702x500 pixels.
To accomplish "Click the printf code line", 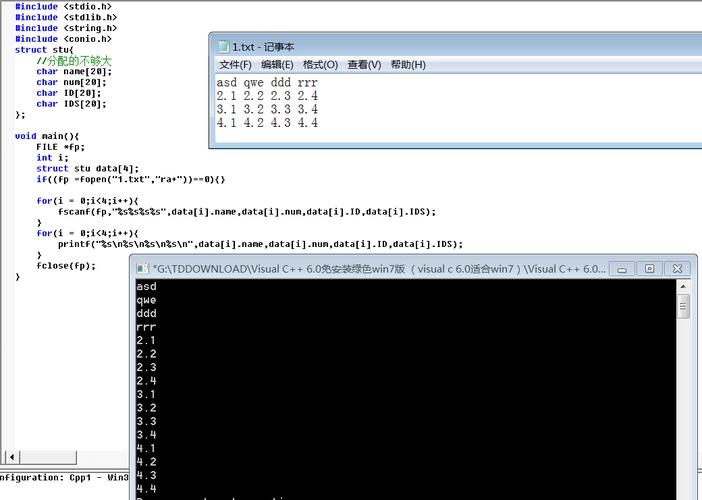I will click(260, 244).
